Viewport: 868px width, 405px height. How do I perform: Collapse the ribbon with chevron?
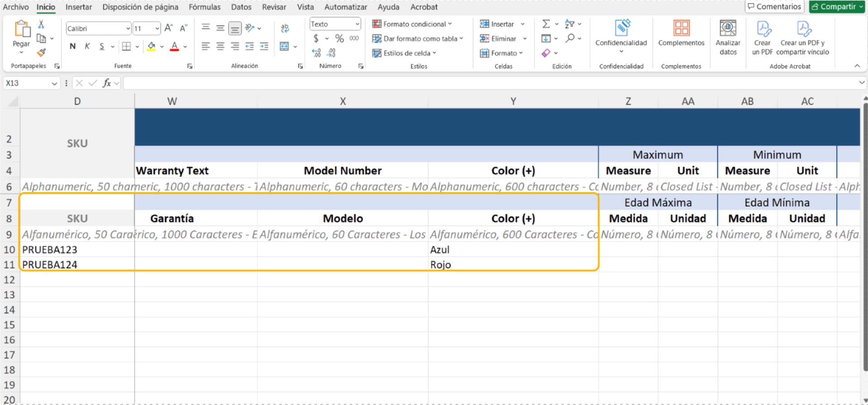point(857,66)
